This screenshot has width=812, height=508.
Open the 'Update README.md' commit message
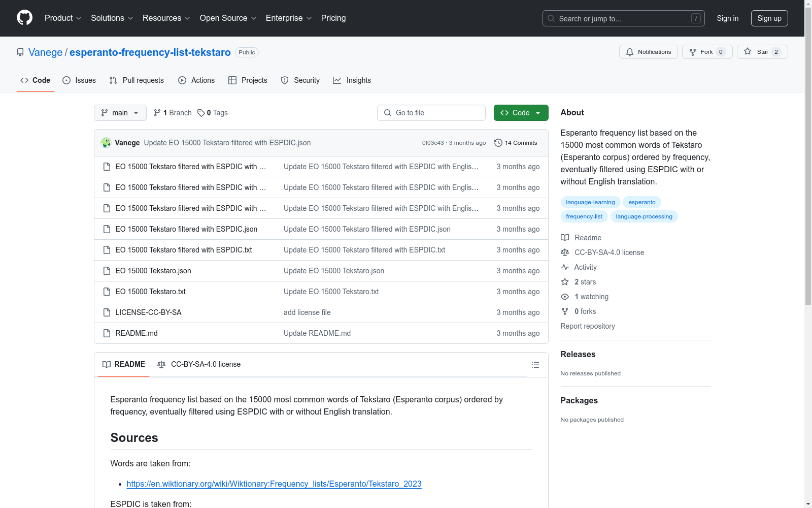tap(317, 333)
